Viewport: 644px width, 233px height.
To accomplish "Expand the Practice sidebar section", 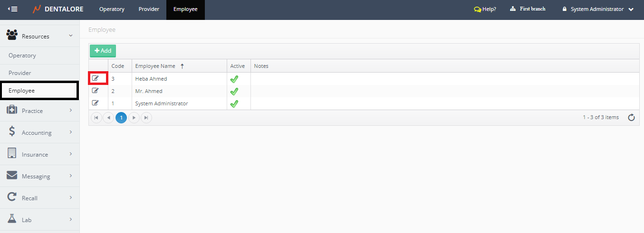I will (39, 111).
